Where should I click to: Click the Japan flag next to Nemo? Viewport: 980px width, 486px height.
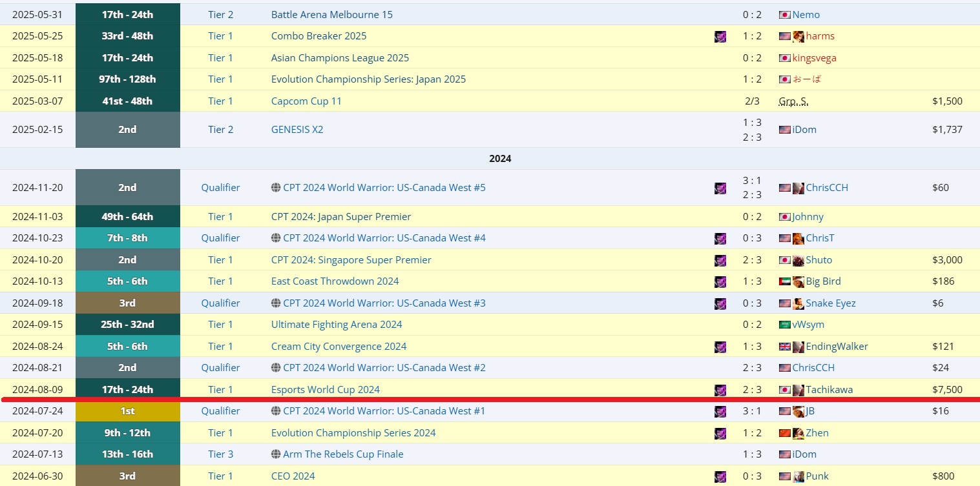(x=785, y=15)
